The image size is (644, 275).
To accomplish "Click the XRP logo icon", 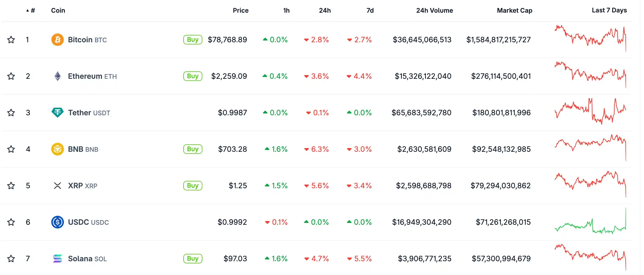I will point(57,186).
